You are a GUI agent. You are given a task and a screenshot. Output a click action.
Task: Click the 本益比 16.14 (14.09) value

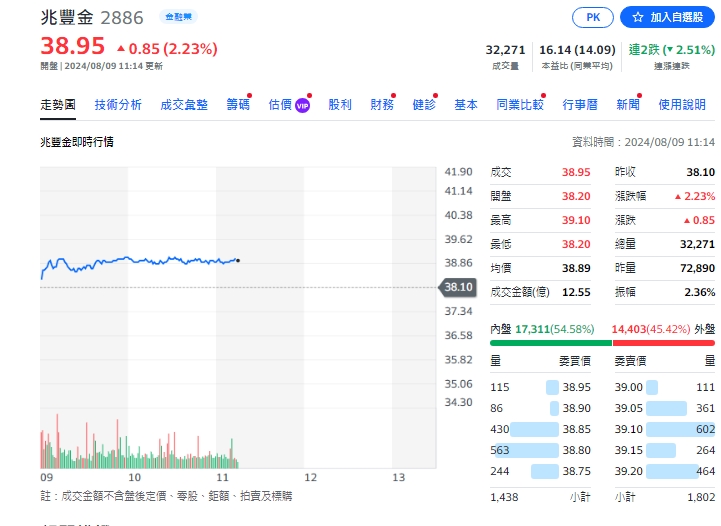click(x=577, y=50)
